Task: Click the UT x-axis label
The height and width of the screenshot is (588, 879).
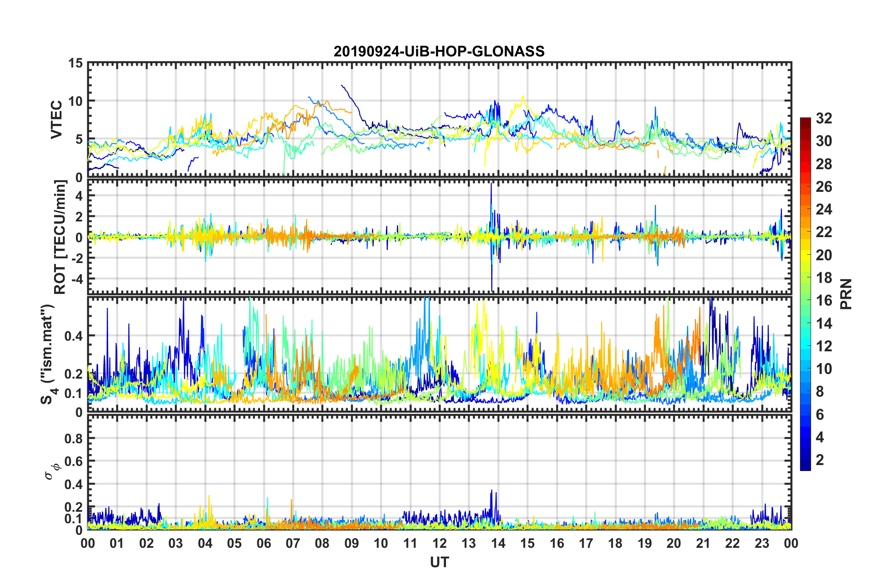Action: 439,562
